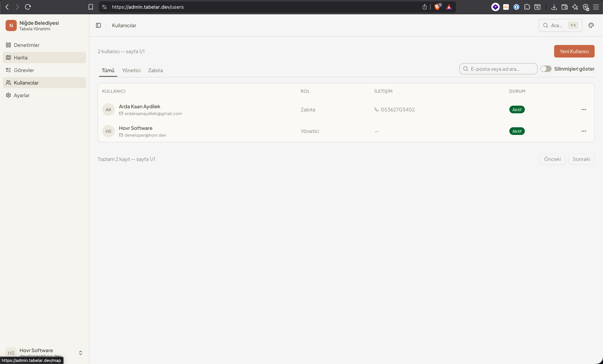Open the browser downloads icon
This screenshot has height=364, width=603.
(x=554, y=7)
